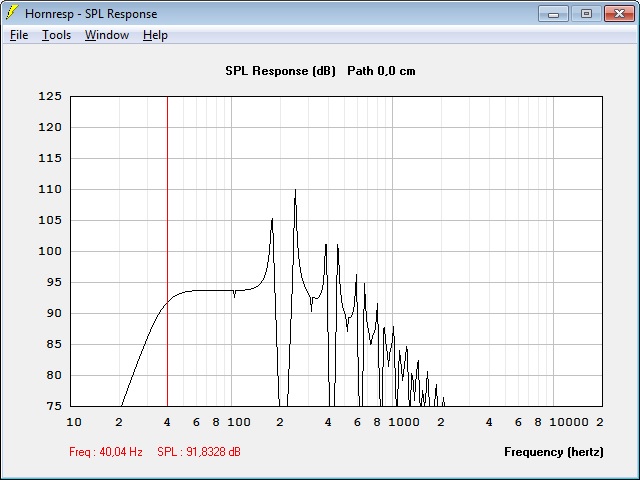Click the 10 Hz x-axis label
Image resolution: width=640 pixels, height=480 pixels.
click(x=74, y=422)
